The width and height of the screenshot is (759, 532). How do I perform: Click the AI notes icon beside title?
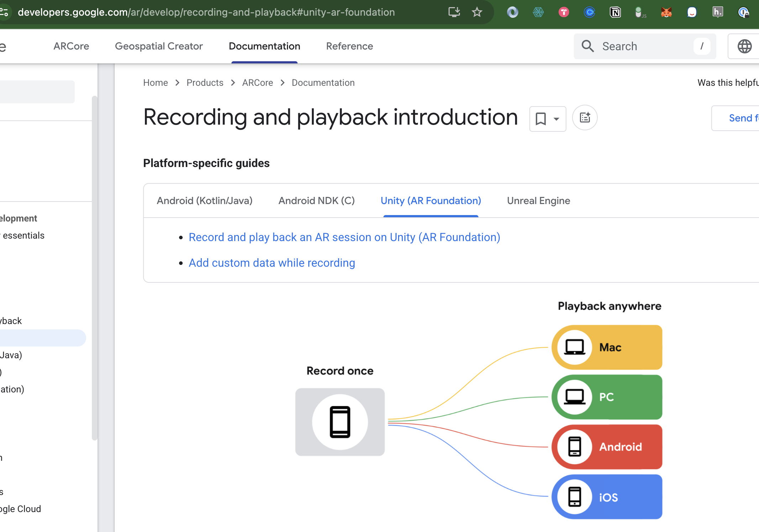(x=585, y=118)
